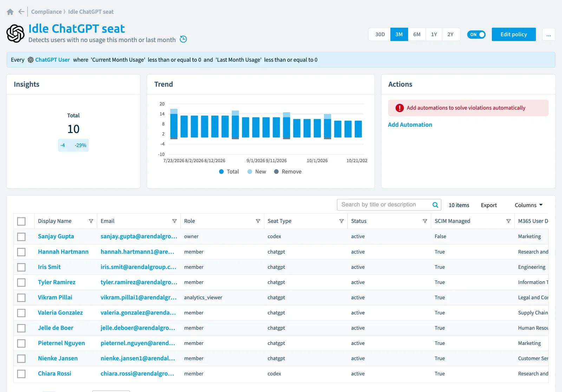Viewport: 562px width, 392px height.
Task: Open the Role column filter
Action: pos(258,221)
